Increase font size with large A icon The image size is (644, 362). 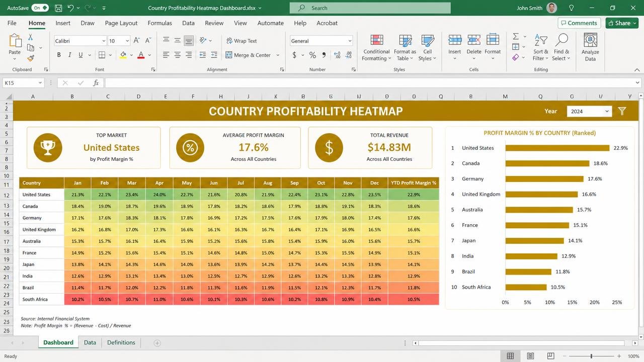137,41
